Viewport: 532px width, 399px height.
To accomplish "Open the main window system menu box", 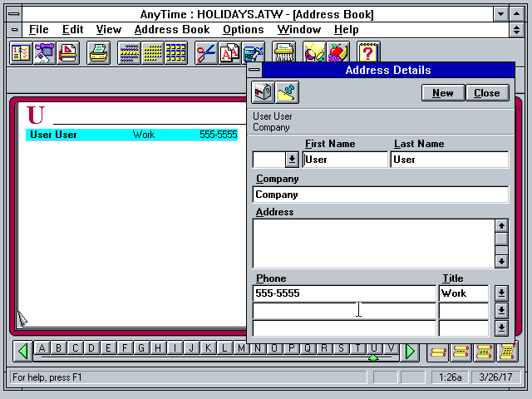I will [14, 14].
